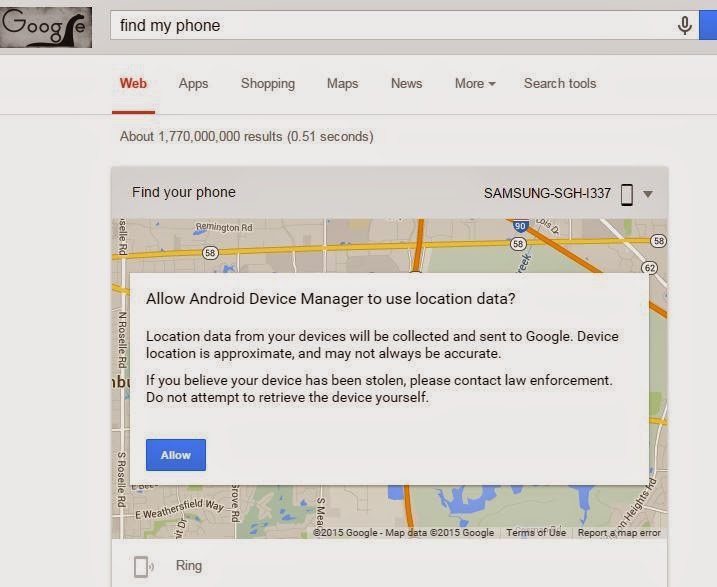This screenshot has height=587, width=717.
Task: Switch to the Apps tab
Action: pos(193,84)
